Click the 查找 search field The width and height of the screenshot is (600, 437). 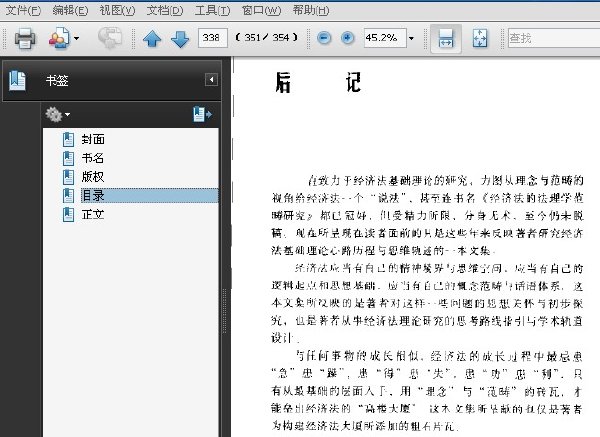(554, 38)
